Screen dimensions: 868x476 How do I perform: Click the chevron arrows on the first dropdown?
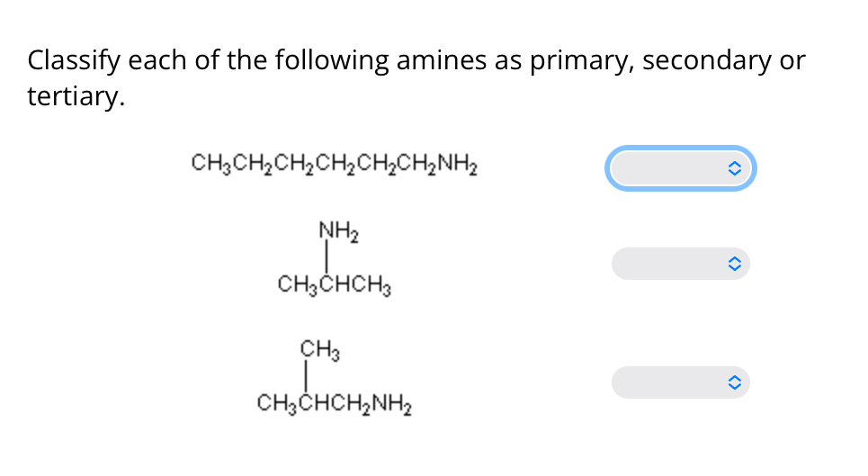(734, 168)
